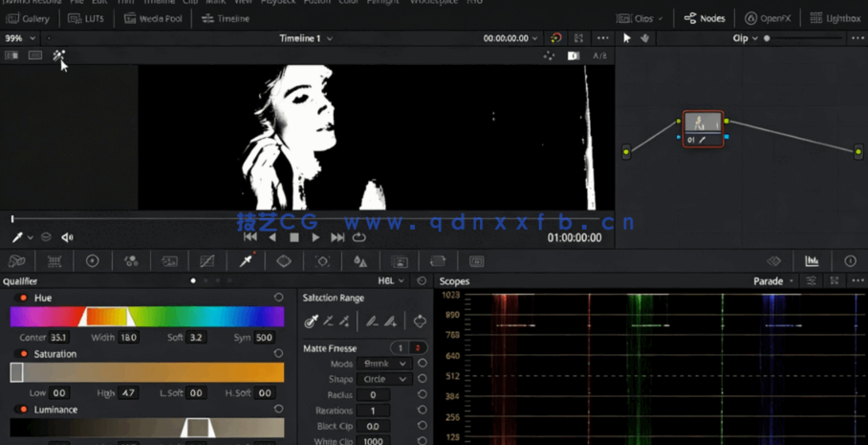Viewport: 868px width, 445px height.
Task: Toggle the Highlight magic wand icon
Action: click(x=58, y=55)
